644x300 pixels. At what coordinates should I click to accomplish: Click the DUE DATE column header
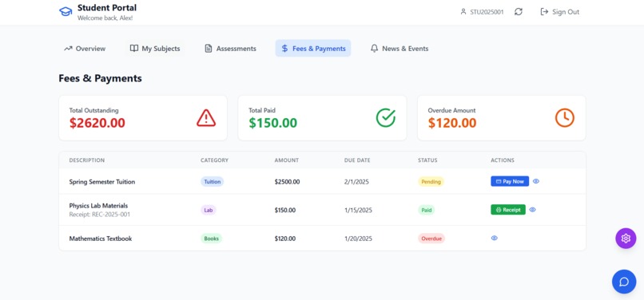(x=357, y=160)
